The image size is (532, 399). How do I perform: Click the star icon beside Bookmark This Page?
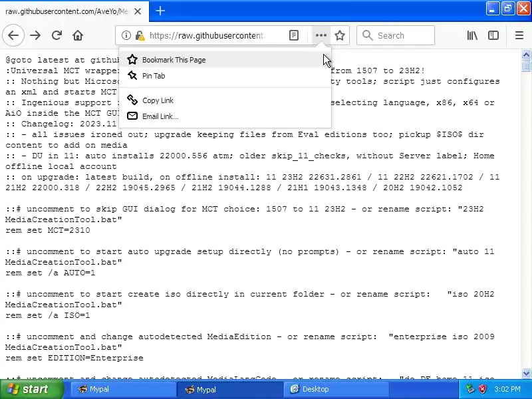(132, 60)
